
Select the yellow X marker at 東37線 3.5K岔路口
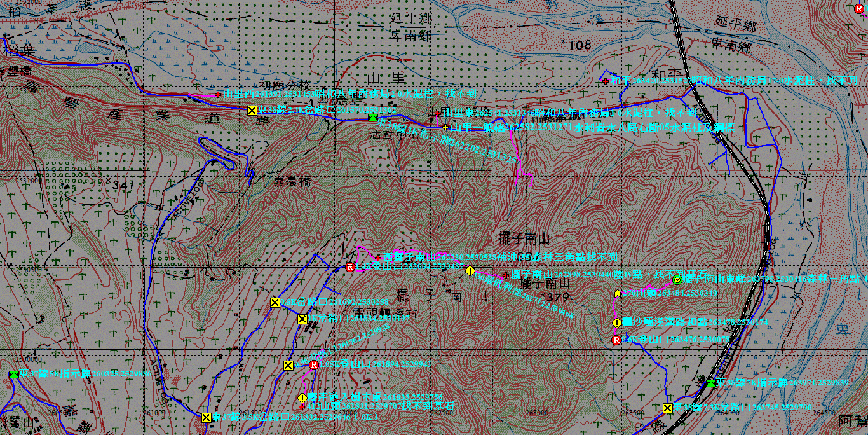(x=206, y=417)
